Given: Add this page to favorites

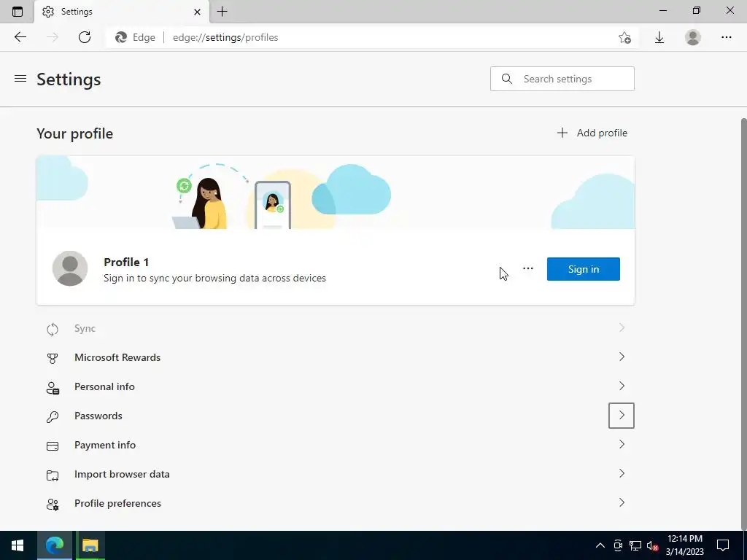Looking at the screenshot, I should pos(624,37).
